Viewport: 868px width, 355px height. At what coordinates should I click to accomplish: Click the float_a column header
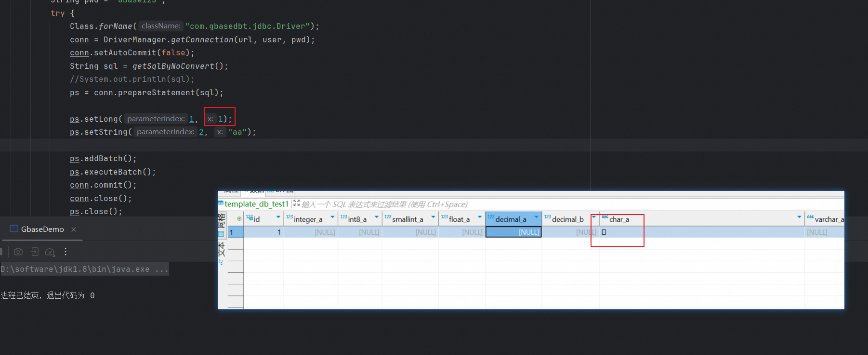(462, 219)
